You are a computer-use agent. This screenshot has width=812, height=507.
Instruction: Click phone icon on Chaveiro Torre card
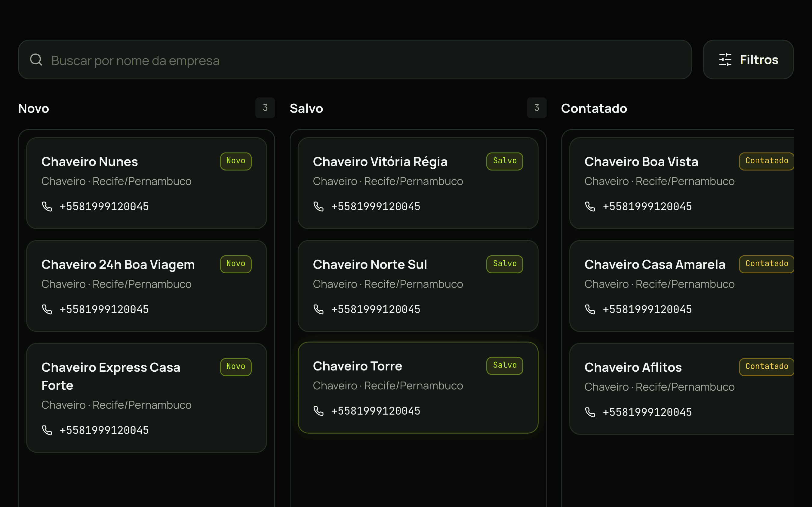318,411
